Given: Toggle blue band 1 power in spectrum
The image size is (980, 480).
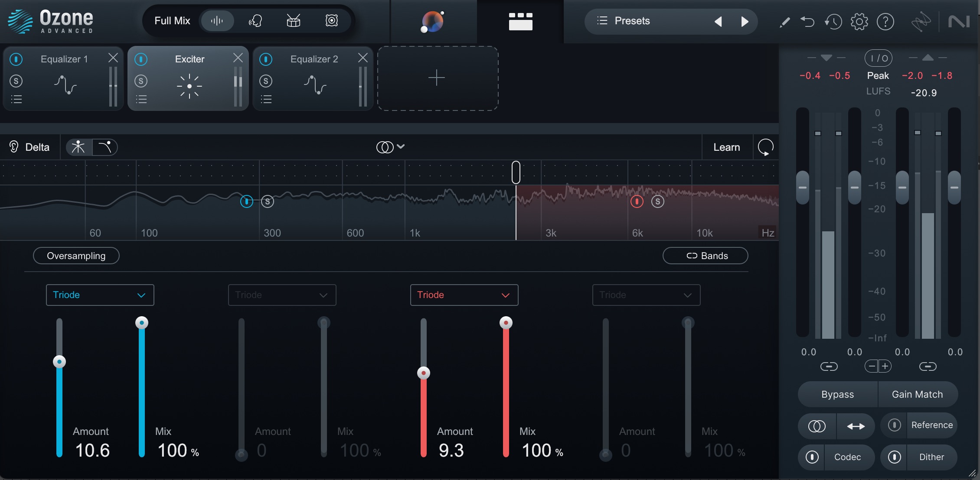Looking at the screenshot, I should (x=247, y=201).
